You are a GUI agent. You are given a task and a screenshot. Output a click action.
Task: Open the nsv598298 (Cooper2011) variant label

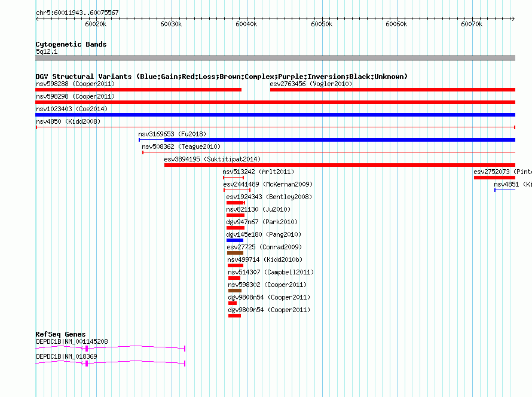pos(75,96)
